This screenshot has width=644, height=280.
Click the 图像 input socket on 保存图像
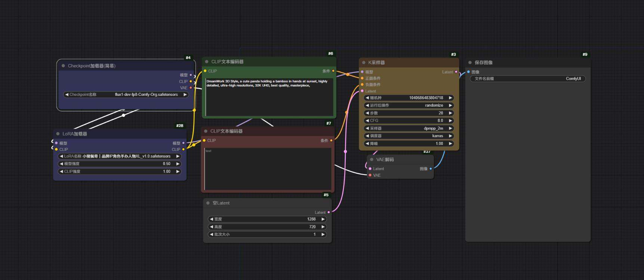468,72
